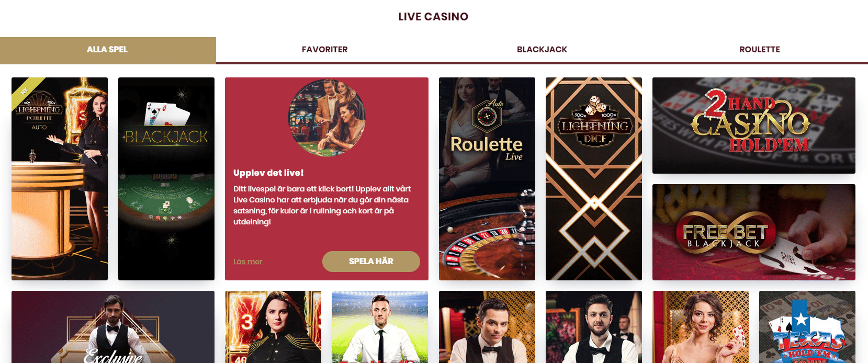Screen dimensions: 868x363
Task: Click the SPELA HÄR button
Action: [371, 262]
